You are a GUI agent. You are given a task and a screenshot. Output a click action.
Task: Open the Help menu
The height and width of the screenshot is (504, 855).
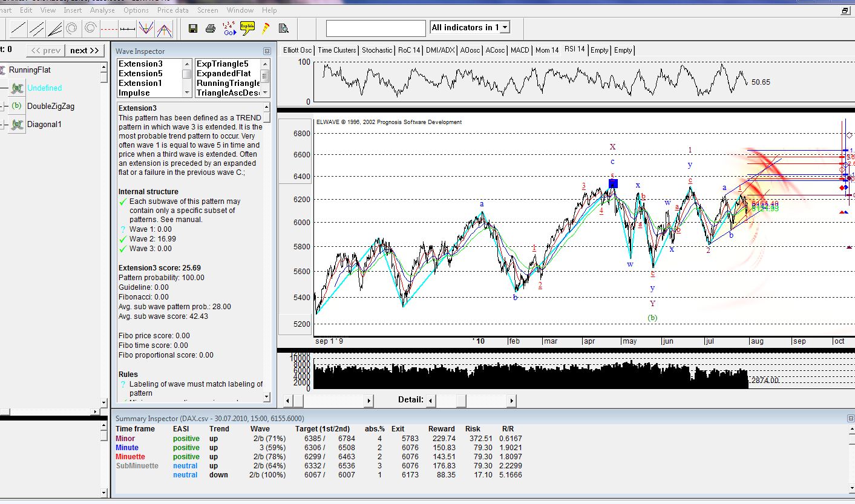pos(269,10)
